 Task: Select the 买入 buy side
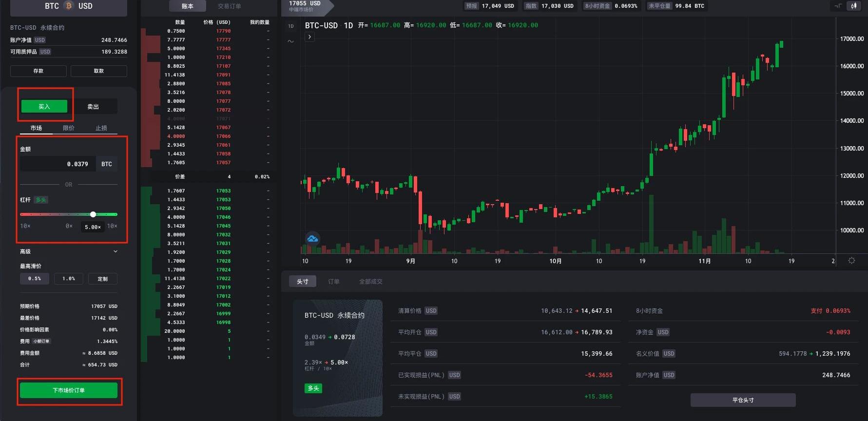(x=44, y=106)
